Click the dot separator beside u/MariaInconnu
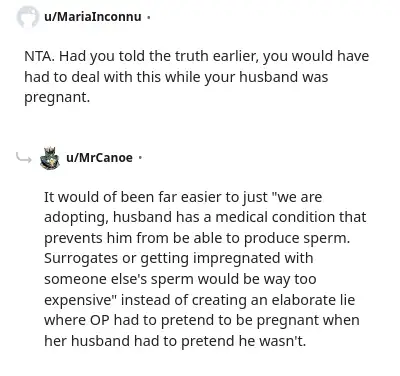Image resolution: width=400 pixels, height=376 pixels. (x=148, y=17)
